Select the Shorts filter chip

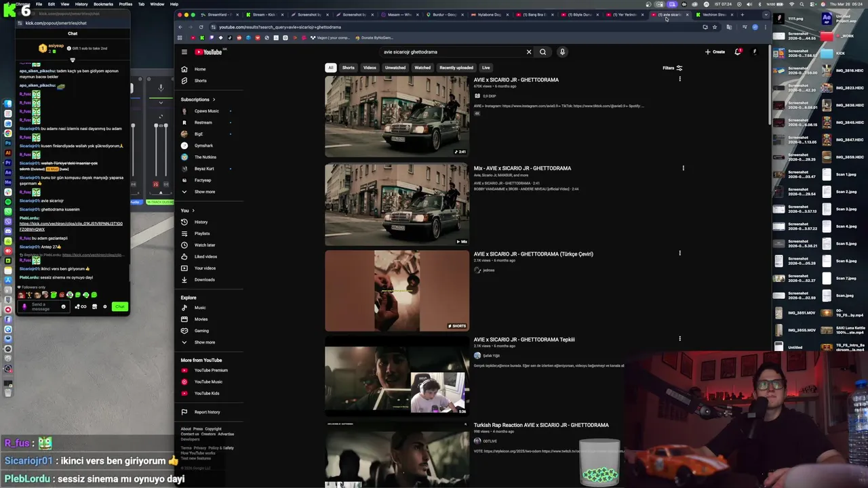point(348,68)
